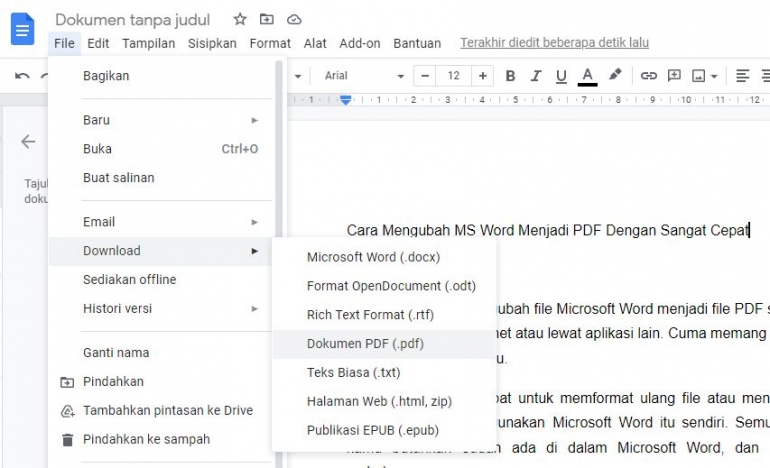770x468 pixels.
Task: Choose Buka from File menu
Action: pos(160,149)
